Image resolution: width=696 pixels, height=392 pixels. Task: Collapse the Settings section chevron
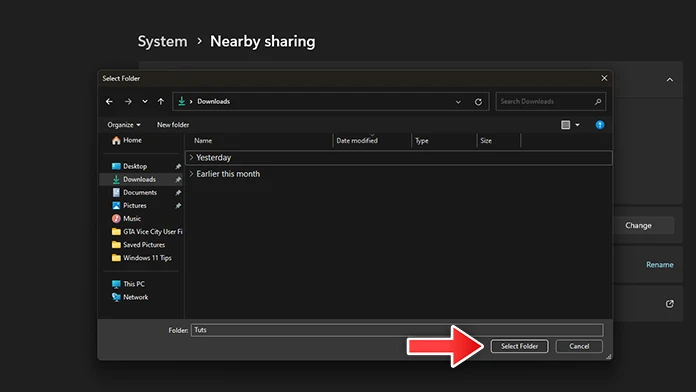pos(669,80)
